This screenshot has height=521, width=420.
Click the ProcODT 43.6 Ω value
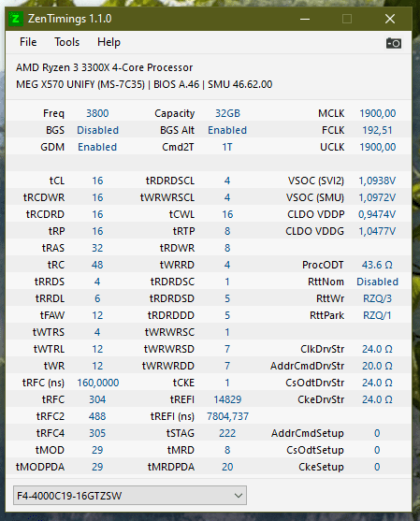377,265
